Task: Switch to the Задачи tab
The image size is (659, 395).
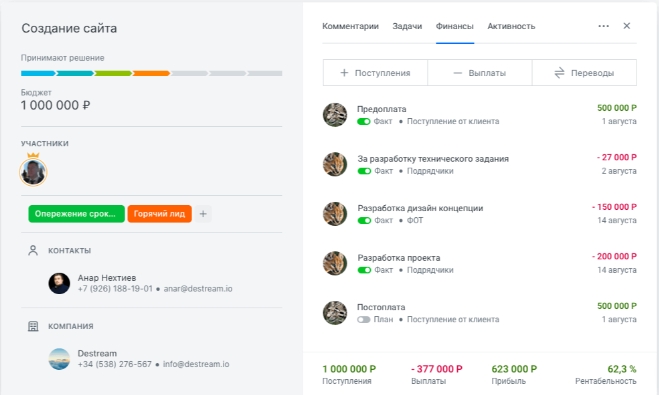Action: 407,26
